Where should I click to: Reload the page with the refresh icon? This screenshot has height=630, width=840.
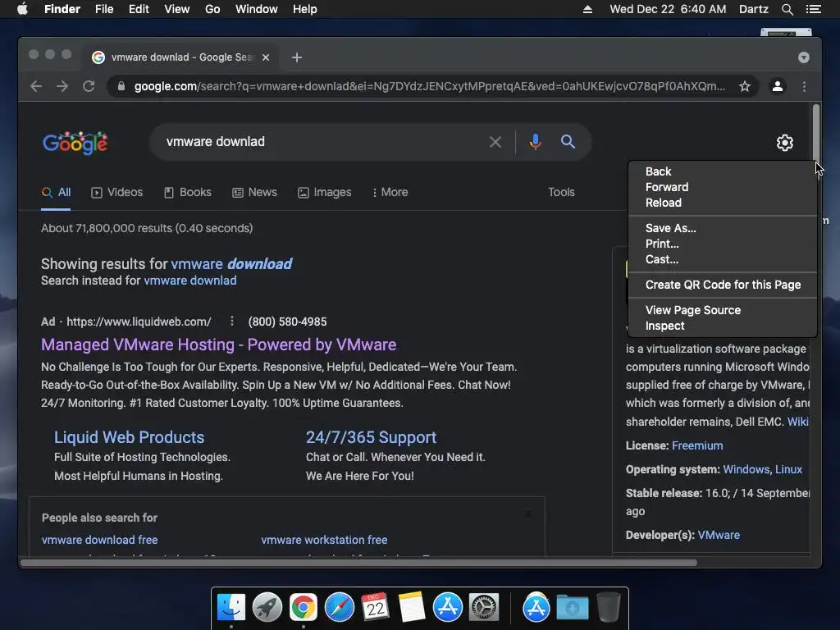click(x=89, y=86)
